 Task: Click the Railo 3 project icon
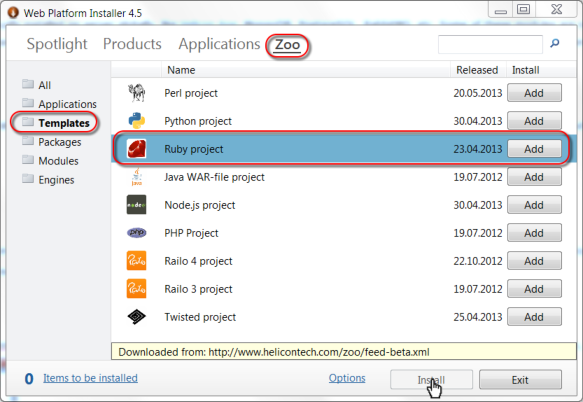click(136, 289)
